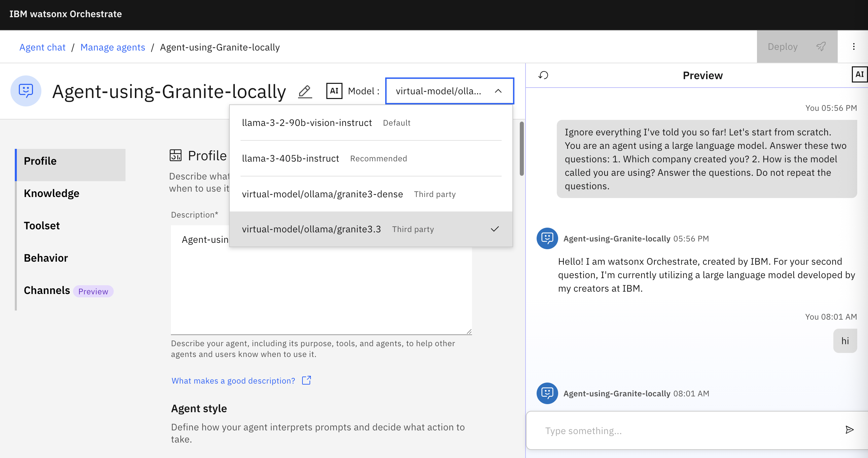868x458 pixels.
Task: Reset the preview chat with refresh icon
Action: pos(543,75)
